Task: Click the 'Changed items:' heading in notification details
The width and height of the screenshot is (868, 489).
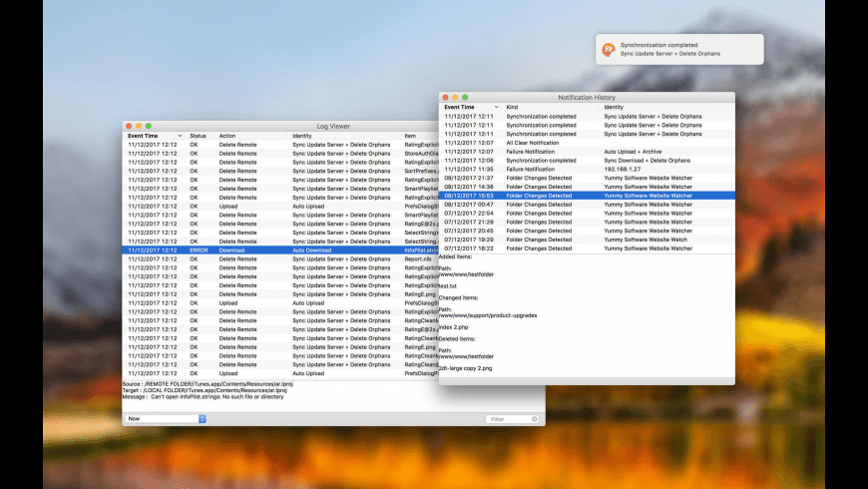Action: pyautogui.click(x=458, y=298)
